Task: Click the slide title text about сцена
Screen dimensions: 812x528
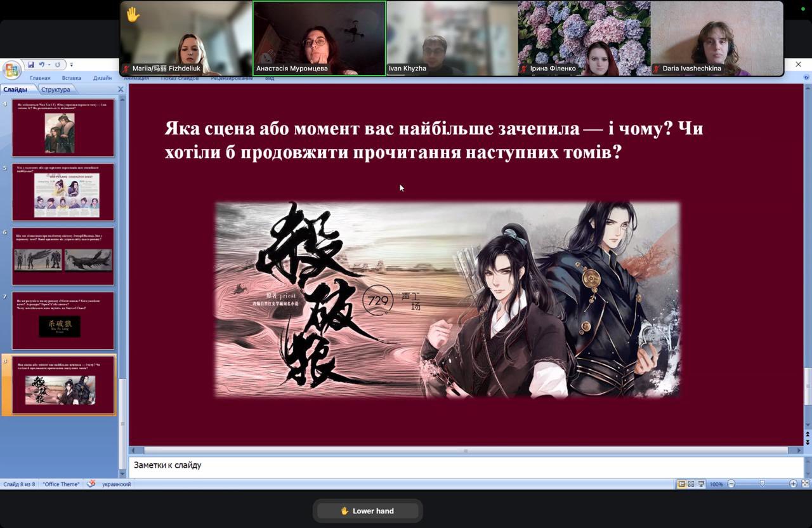Action: [433, 140]
